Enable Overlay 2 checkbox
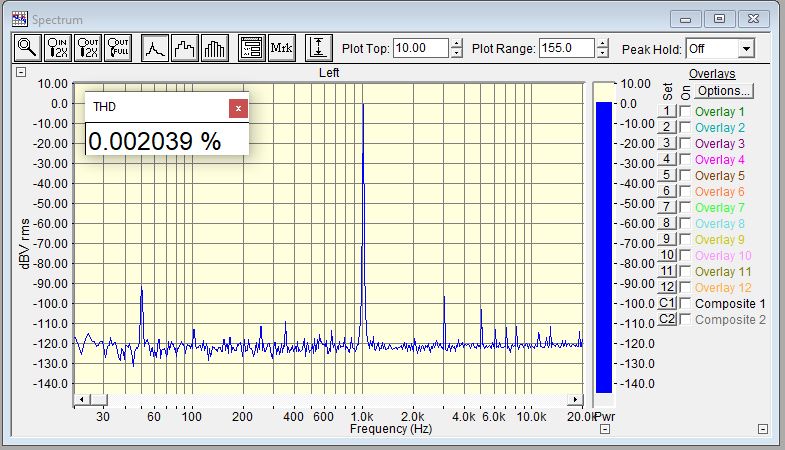Screen dimensions: 785x450 click(x=685, y=127)
